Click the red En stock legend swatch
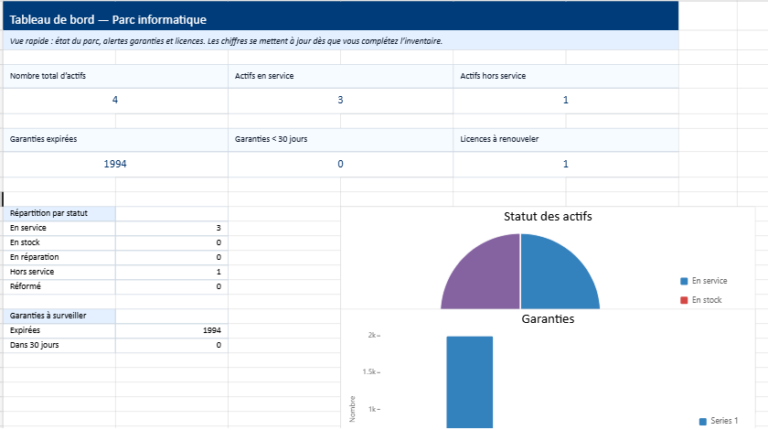 pos(684,300)
